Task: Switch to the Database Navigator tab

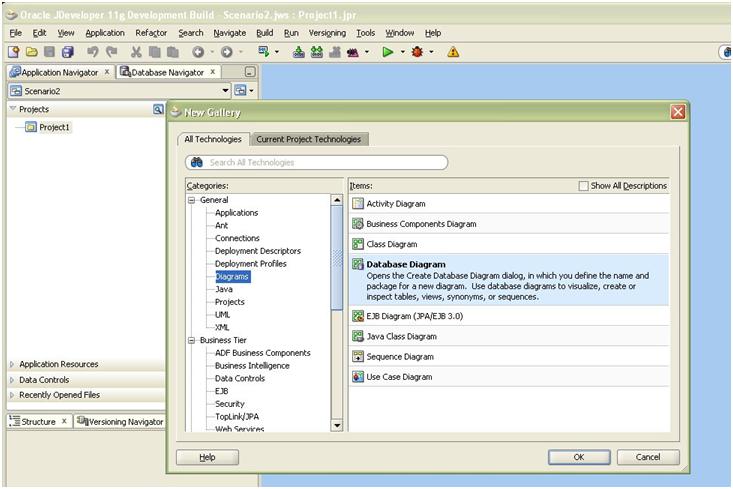Action: coord(167,72)
